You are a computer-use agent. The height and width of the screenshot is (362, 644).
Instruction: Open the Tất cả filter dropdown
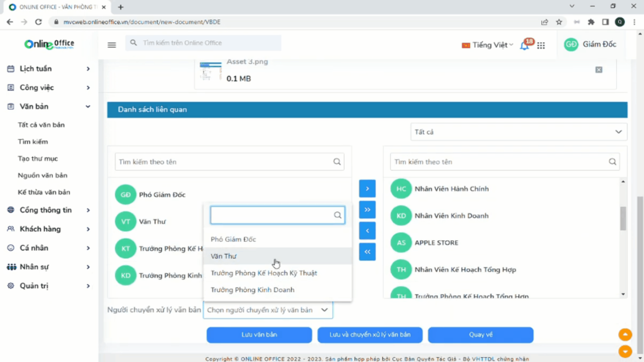pos(519,132)
